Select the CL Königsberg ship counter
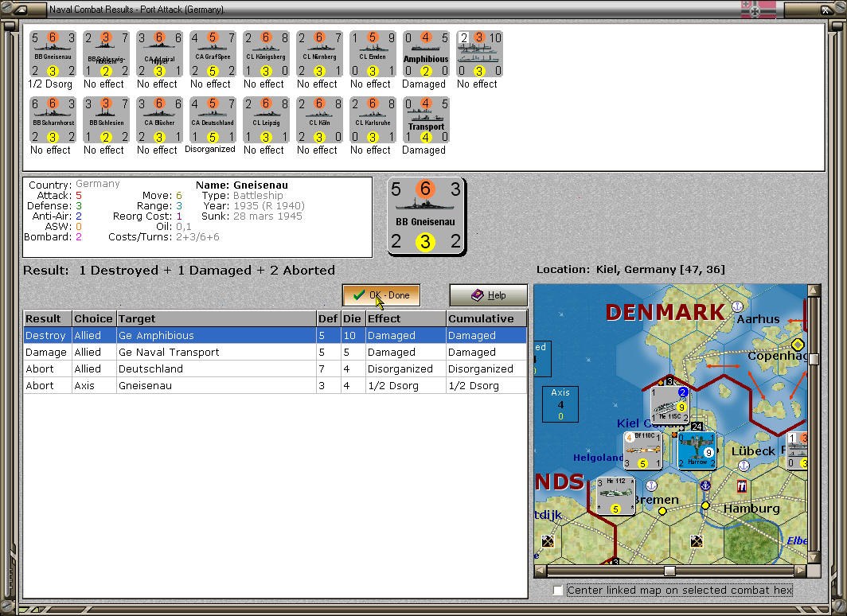Image resolution: width=847 pixels, height=616 pixels. point(266,54)
